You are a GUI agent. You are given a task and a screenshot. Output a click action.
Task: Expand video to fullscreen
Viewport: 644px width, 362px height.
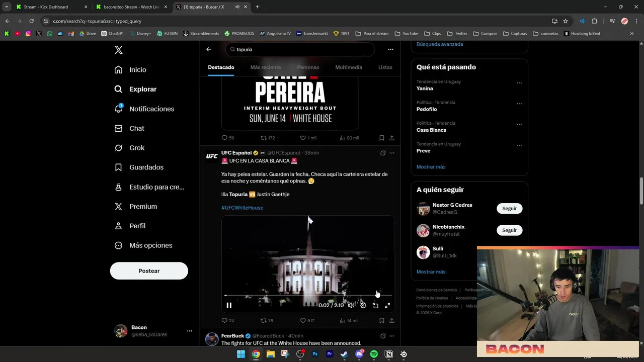(x=387, y=305)
